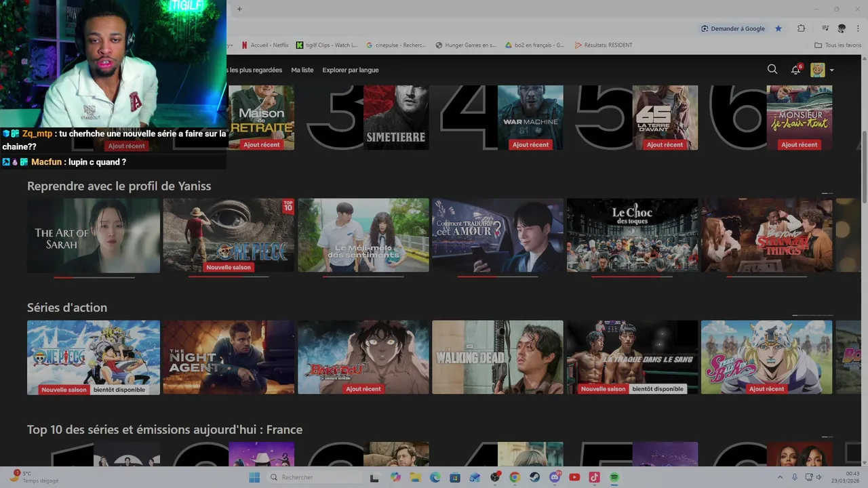The image size is (868, 488).
Task: Open Copilot from the taskbar
Action: (395, 477)
